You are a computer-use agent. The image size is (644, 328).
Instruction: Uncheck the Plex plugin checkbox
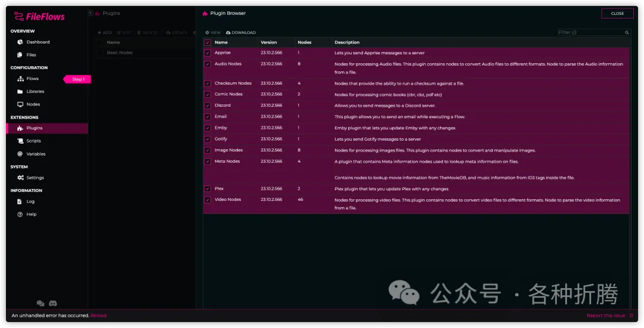pyautogui.click(x=208, y=189)
